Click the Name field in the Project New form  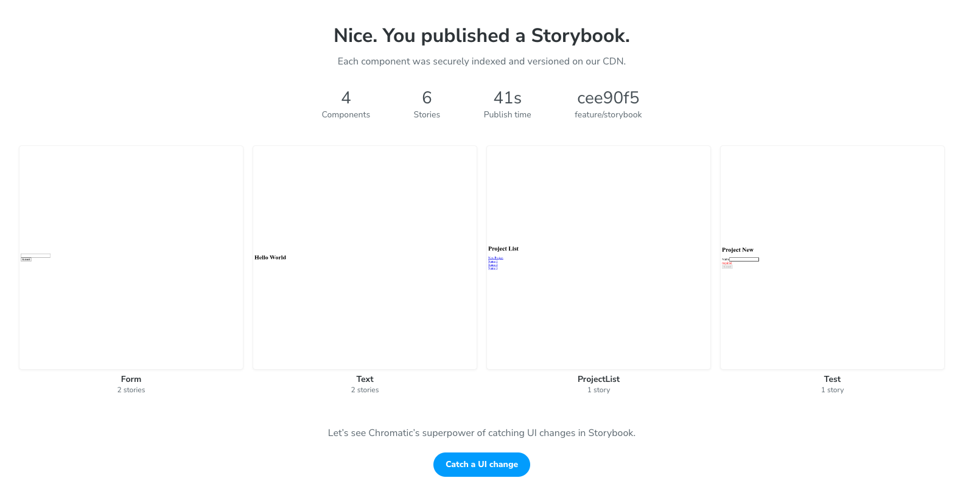coord(744,259)
